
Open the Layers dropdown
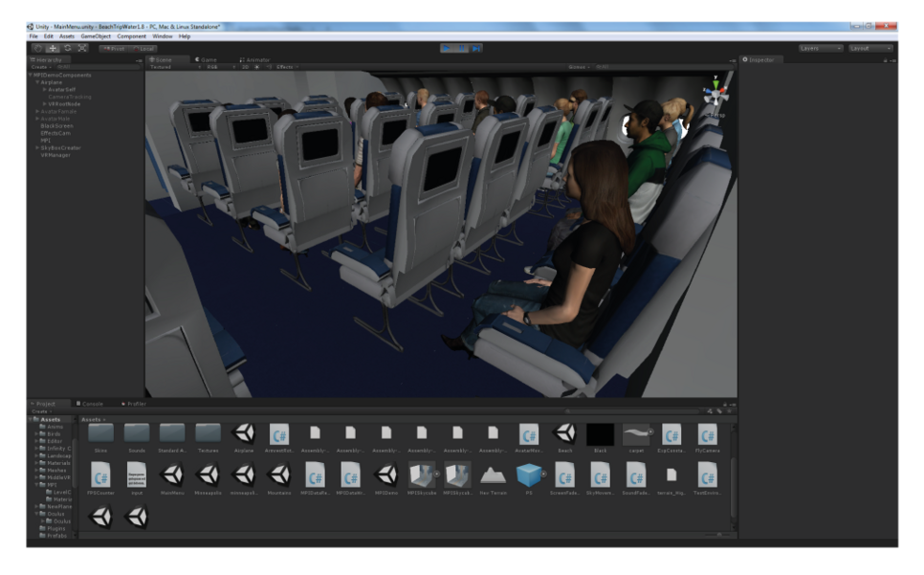click(x=821, y=48)
